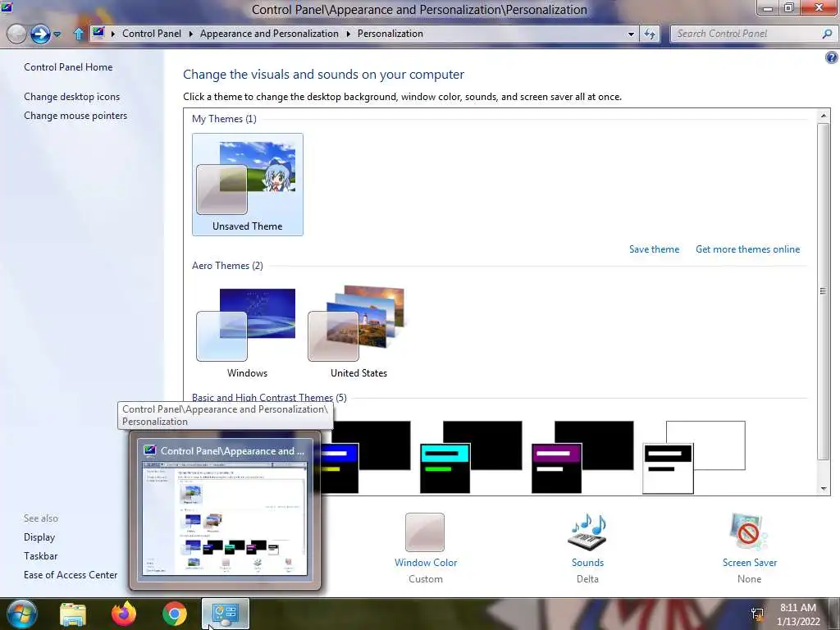This screenshot has width=840, height=630.
Task: Click the network tray icon
Action: (x=757, y=614)
